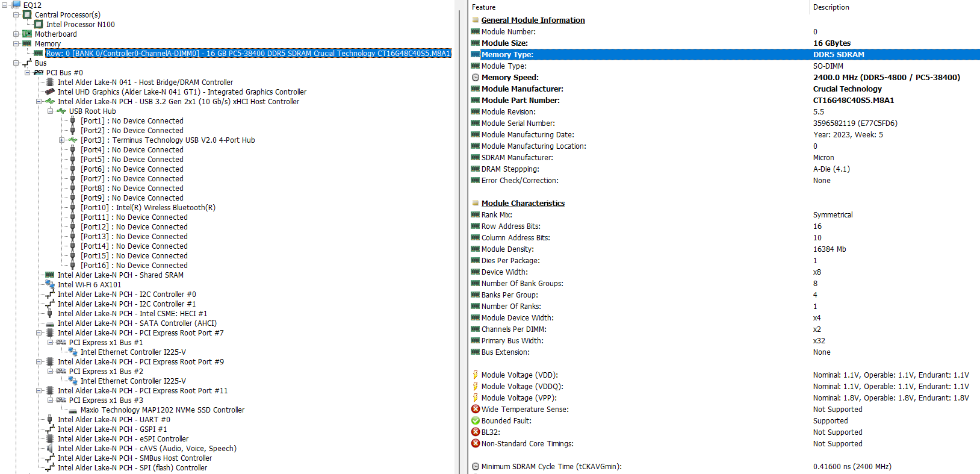This screenshot has height=474, width=980.
Task: Click the Intel Wi-Fi 6 AX101 network icon
Action: (x=50, y=284)
